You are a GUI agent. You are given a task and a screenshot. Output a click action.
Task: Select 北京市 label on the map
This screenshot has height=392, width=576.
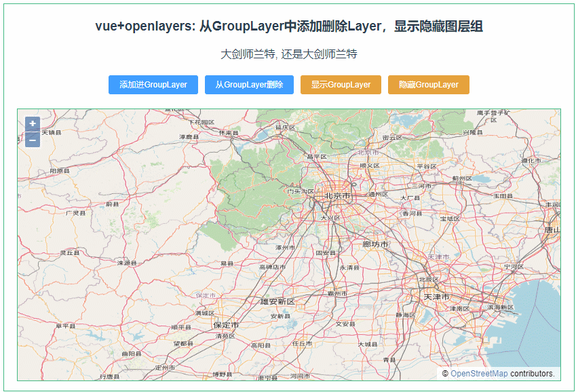(338, 195)
